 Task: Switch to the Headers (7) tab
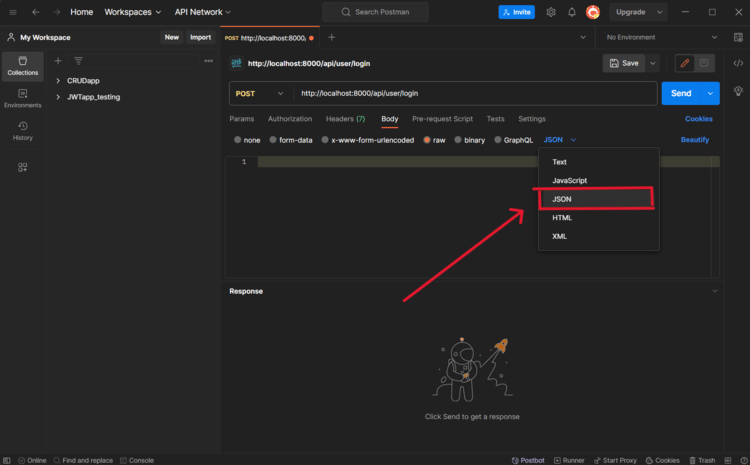(x=345, y=119)
